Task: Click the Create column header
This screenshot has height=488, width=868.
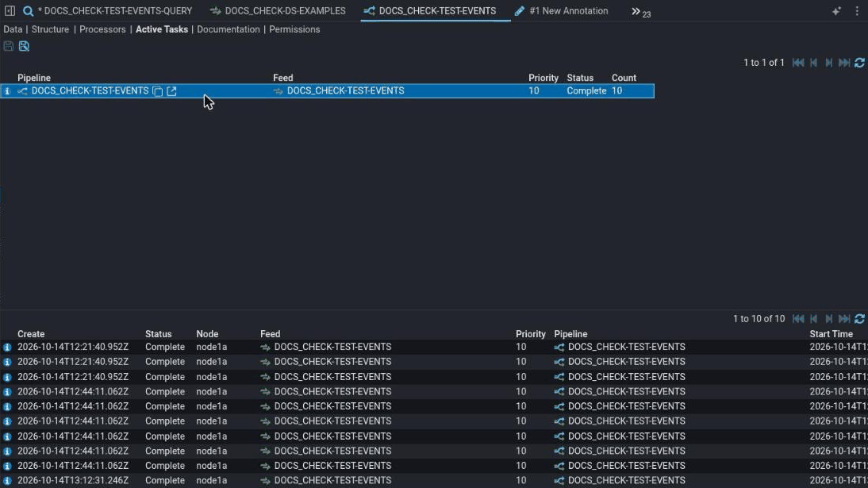Action: point(31,334)
